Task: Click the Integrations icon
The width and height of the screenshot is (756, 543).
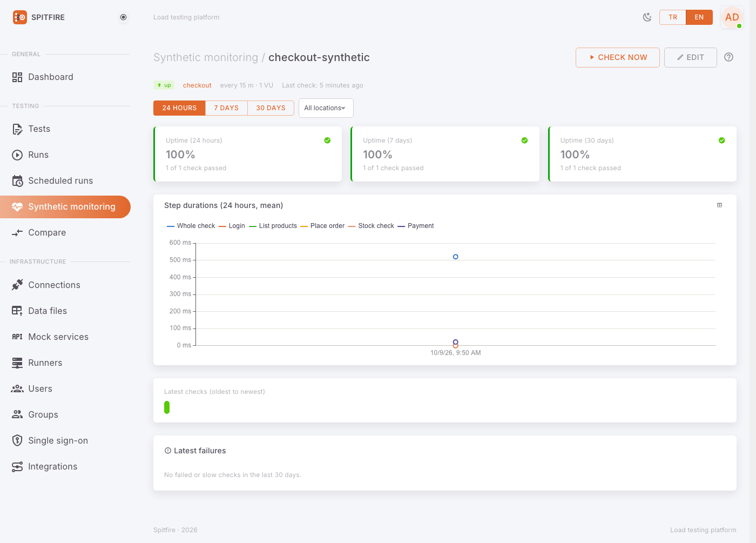Action: click(x=17, y=466)
